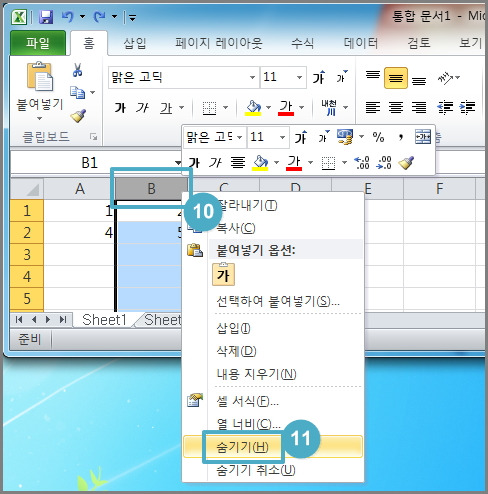Apply red font color in ribbon

point(286,108)
